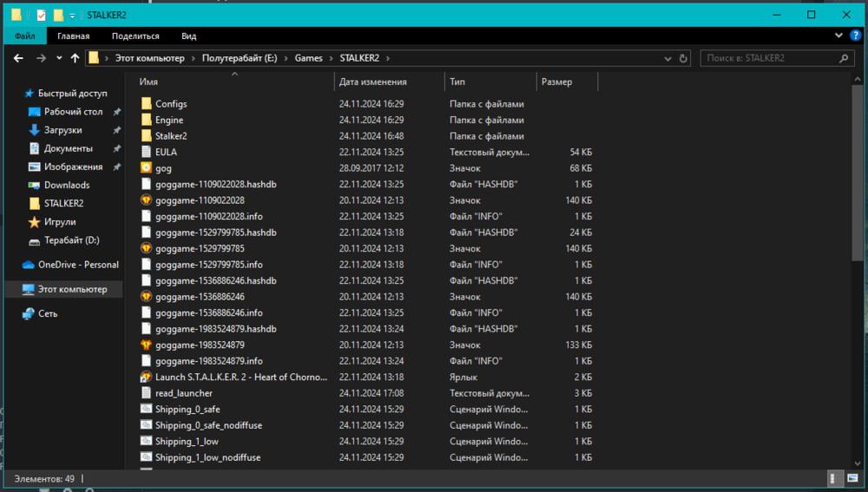Click the Properties icon in title bar
This screenshot has height=492, width=868.
pos(40,15)
